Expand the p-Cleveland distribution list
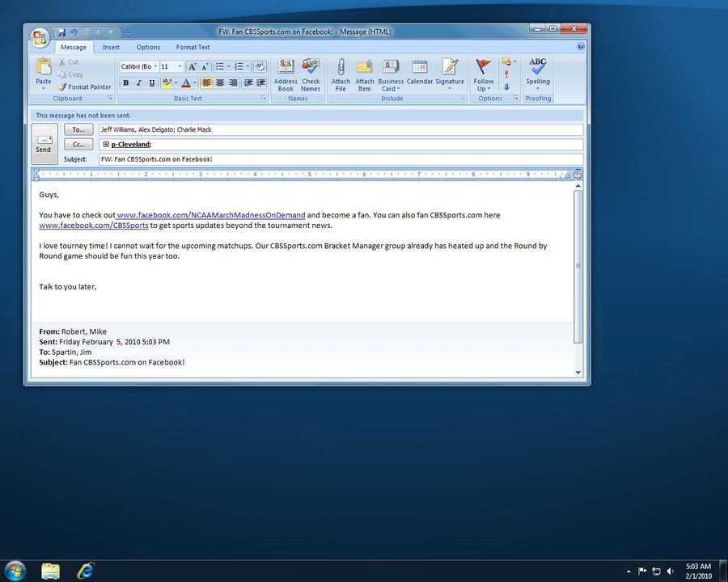The height and width of the screenshot is (582, 728). [106, 145]
